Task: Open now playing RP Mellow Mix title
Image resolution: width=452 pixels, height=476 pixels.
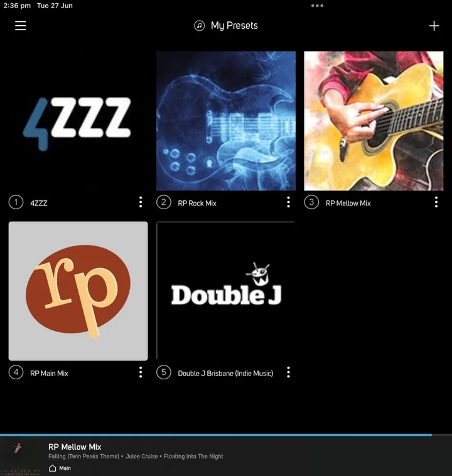Action: (x=75, y=446)
